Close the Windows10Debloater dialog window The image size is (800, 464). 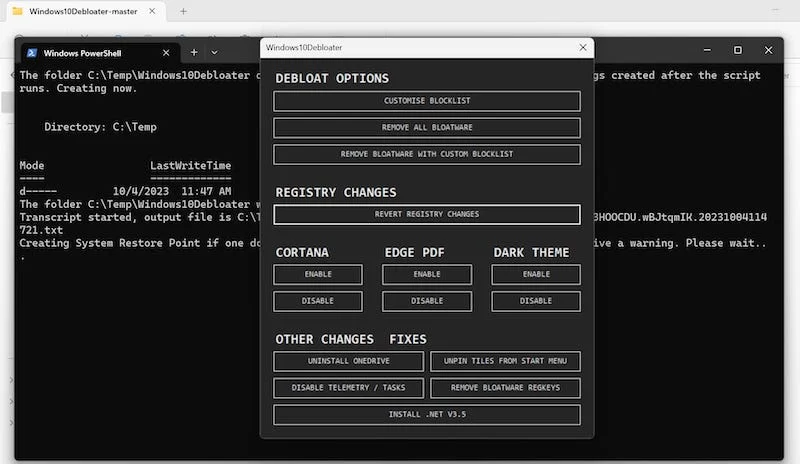pos(583,47)
